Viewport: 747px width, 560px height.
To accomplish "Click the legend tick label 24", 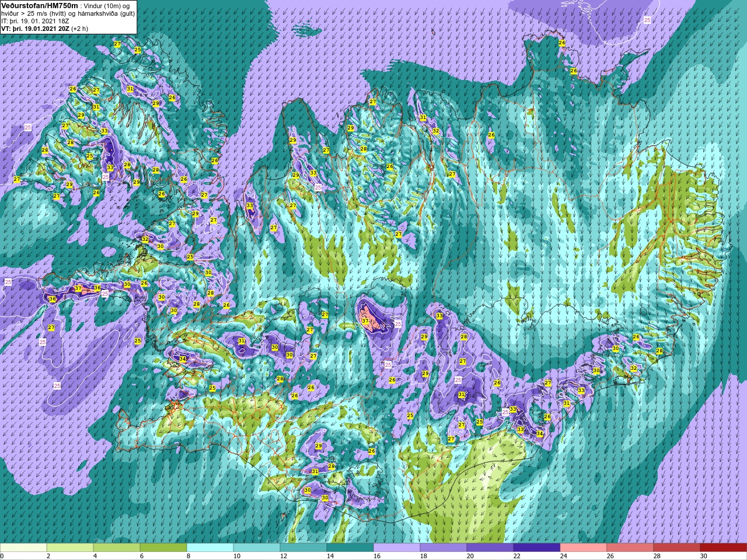I will (x=563, y=556).
